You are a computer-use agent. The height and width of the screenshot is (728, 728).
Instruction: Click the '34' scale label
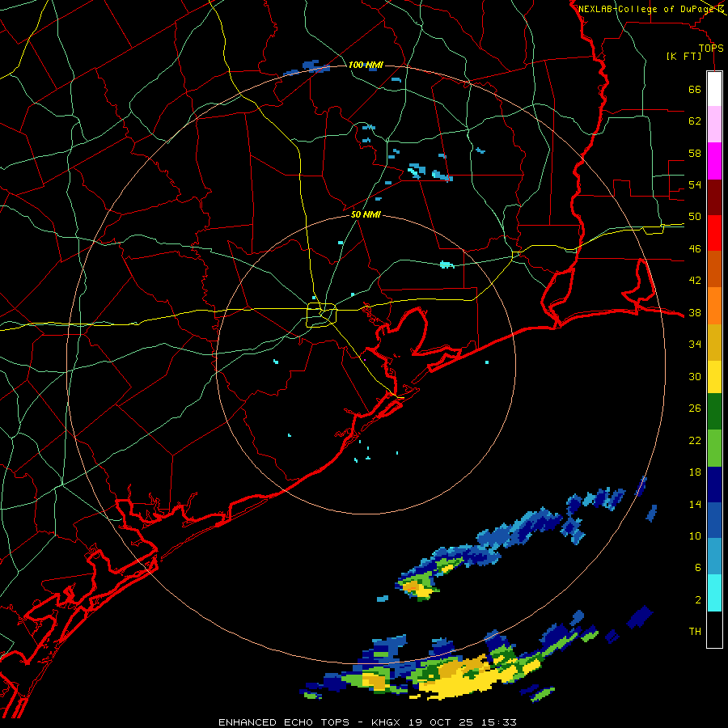pyautogui.click(x=695, y=345)
